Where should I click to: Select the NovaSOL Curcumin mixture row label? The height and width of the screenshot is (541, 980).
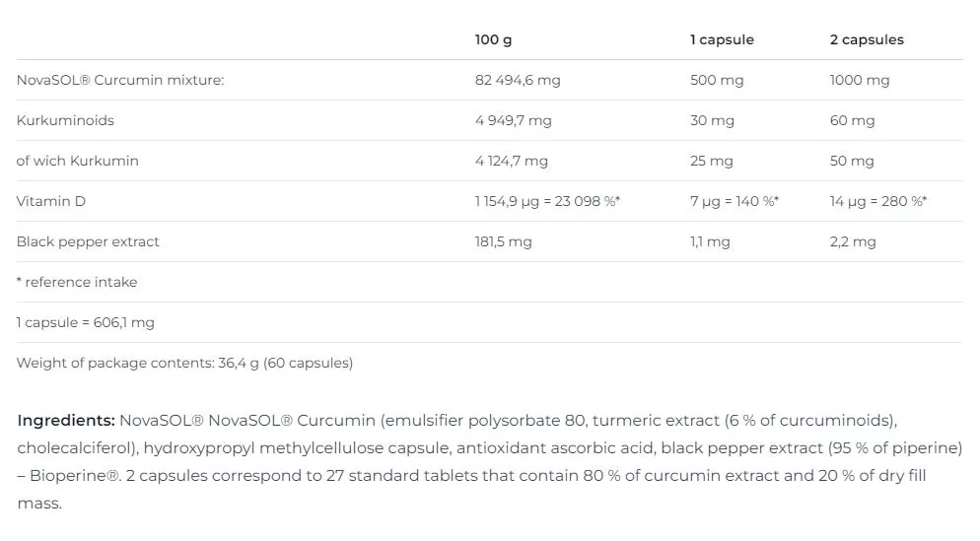tap(120, 80)
